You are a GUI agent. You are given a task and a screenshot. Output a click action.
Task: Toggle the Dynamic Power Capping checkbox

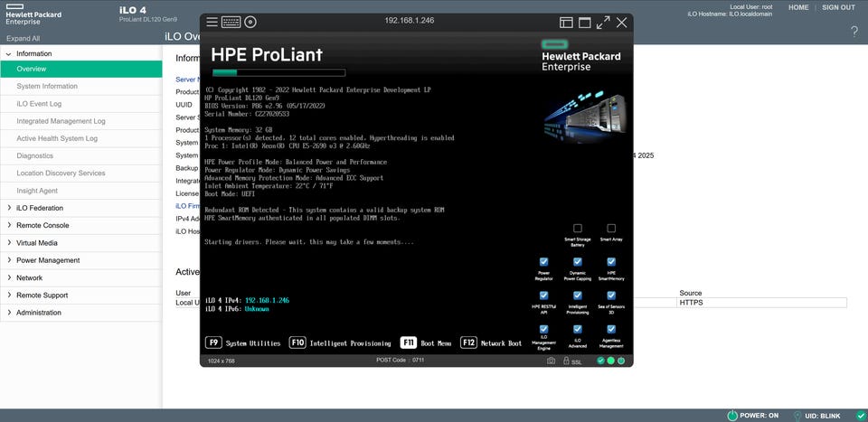pos(578,262)
